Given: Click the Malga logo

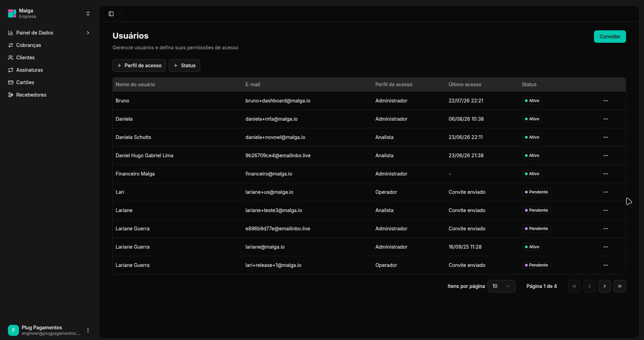Looking at the screenshot, I should tap(12, 13).
